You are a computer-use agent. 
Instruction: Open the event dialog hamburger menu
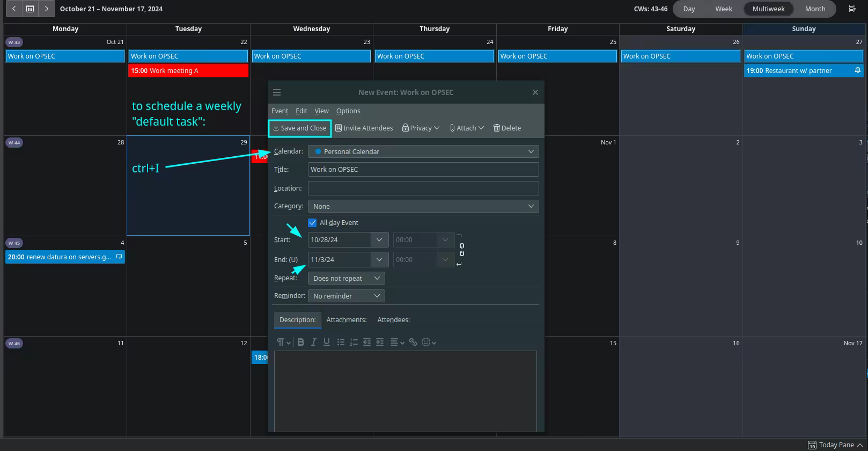click(x=277, y=92)
